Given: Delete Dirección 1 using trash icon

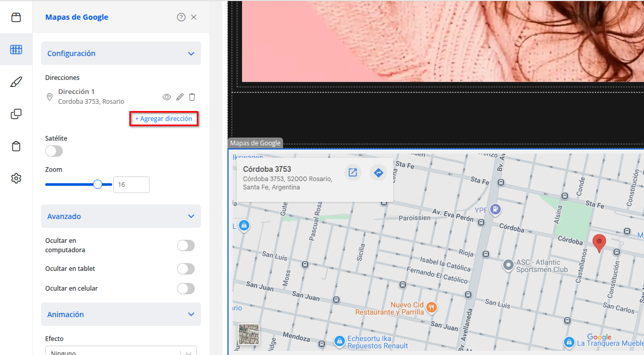Looking at the screenshot, I should [192, 97].
